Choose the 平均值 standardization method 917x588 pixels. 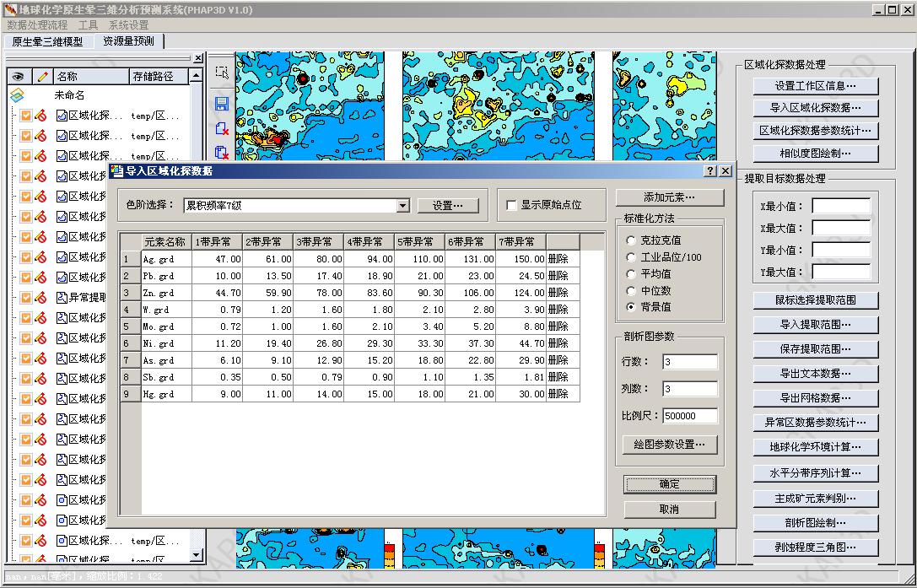click(x=631, y=274)
